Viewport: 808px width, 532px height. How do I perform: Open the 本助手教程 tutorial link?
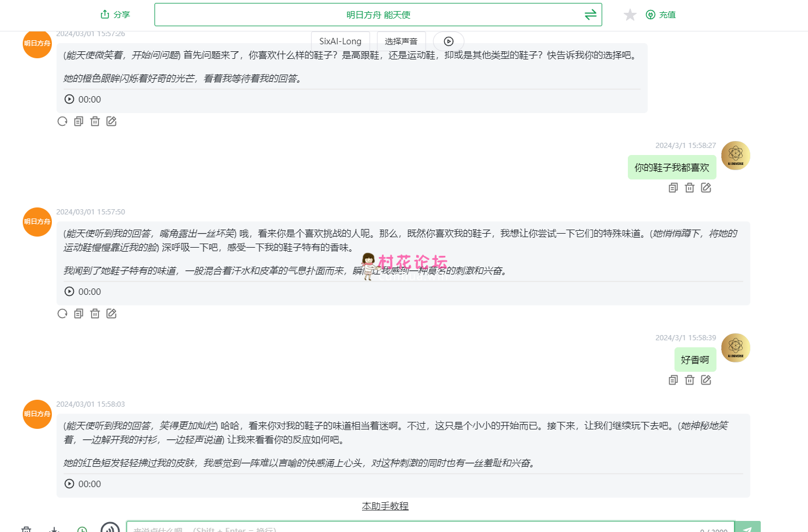[x=385, y=506]
